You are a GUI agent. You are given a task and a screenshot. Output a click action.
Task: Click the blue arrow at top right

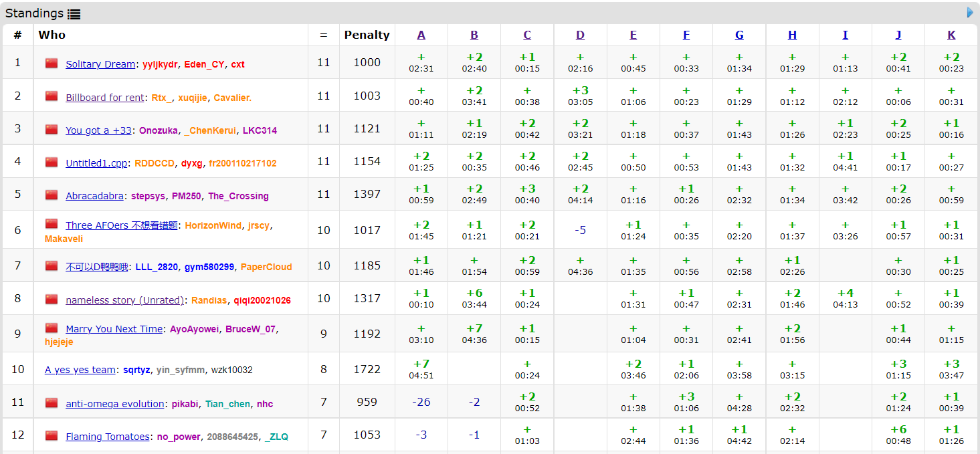[970, 12]
